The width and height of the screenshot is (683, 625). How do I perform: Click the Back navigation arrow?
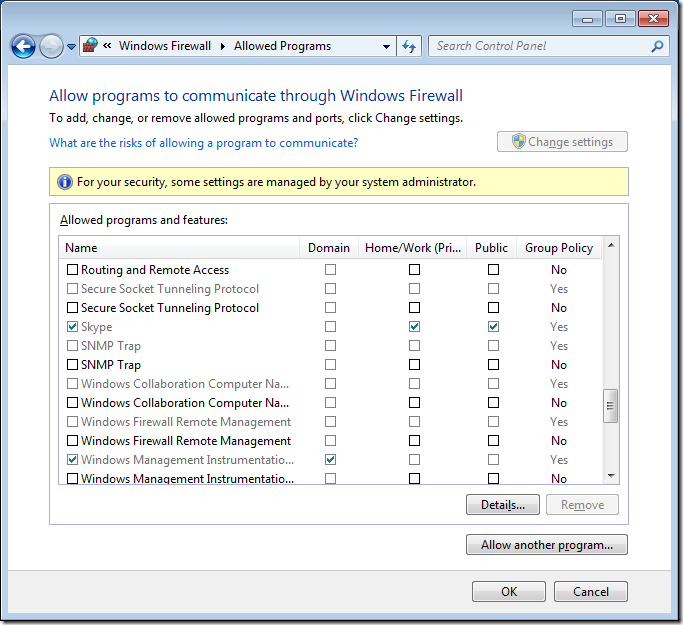pos(23,46)
